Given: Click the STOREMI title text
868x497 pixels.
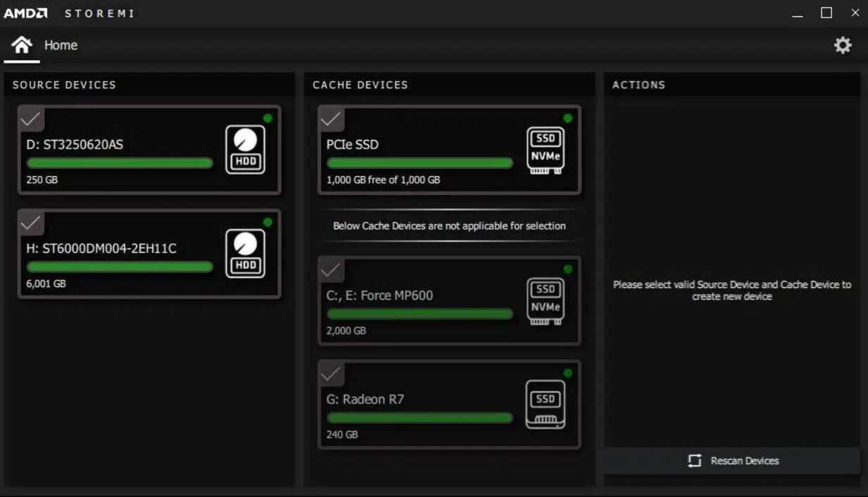Looking at the screenshot, I should tap(99, 13).
